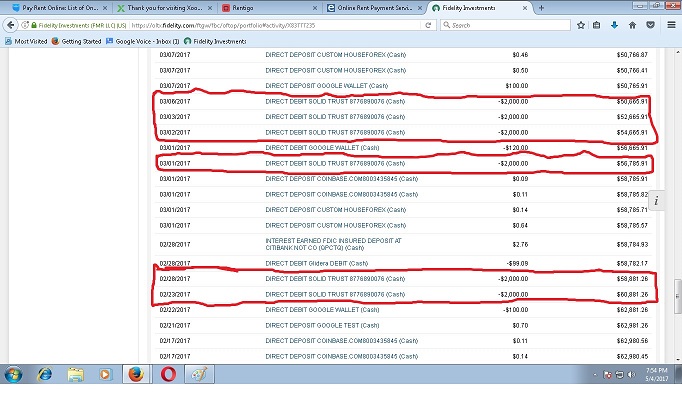Click the vertical scrollbar thumb of the page

(x=677, y=296)
